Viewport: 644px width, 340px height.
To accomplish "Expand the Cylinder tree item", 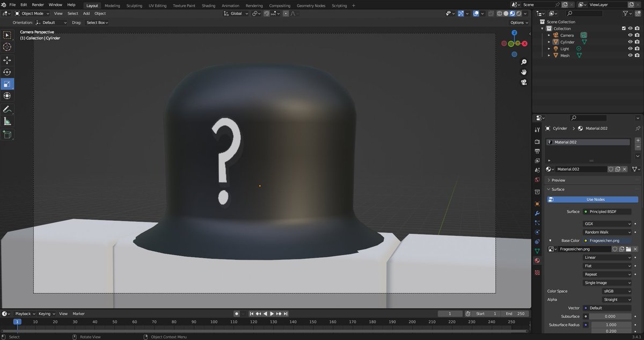I will [549, 42].
